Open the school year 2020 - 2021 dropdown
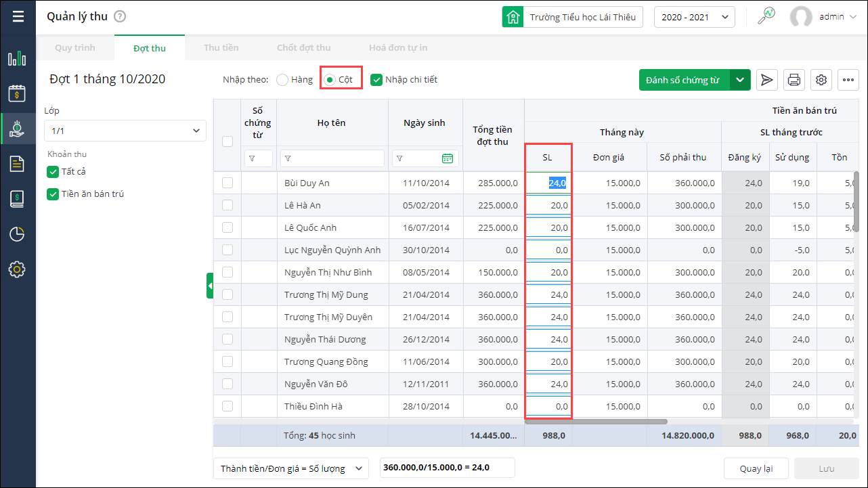The image size is (868, 488). coord(695,17)
